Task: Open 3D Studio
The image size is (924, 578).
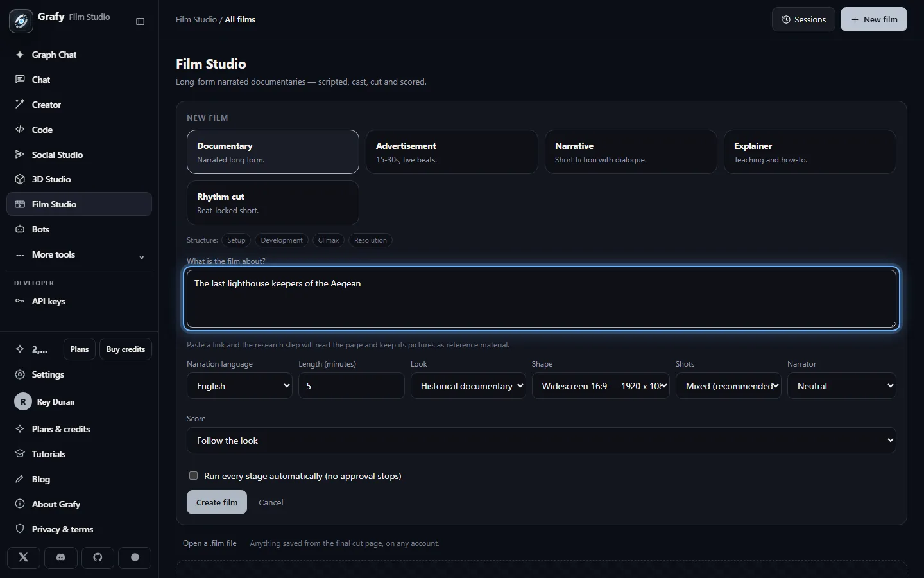Action: pyautogui.click(x=79, y=179)
